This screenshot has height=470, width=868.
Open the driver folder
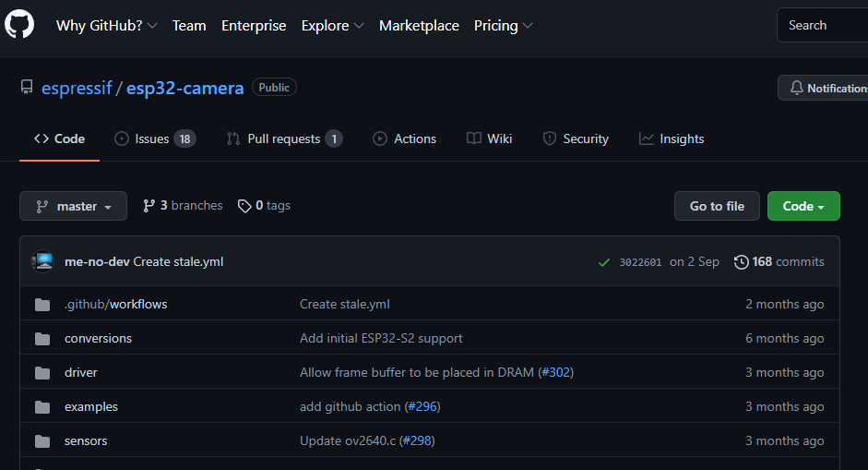(81, 373)
